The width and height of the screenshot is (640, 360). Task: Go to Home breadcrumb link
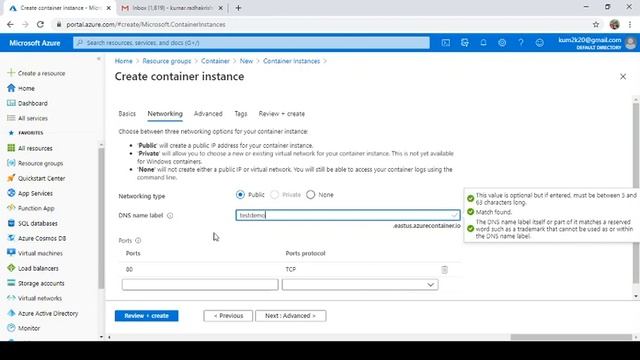(123, 61)
